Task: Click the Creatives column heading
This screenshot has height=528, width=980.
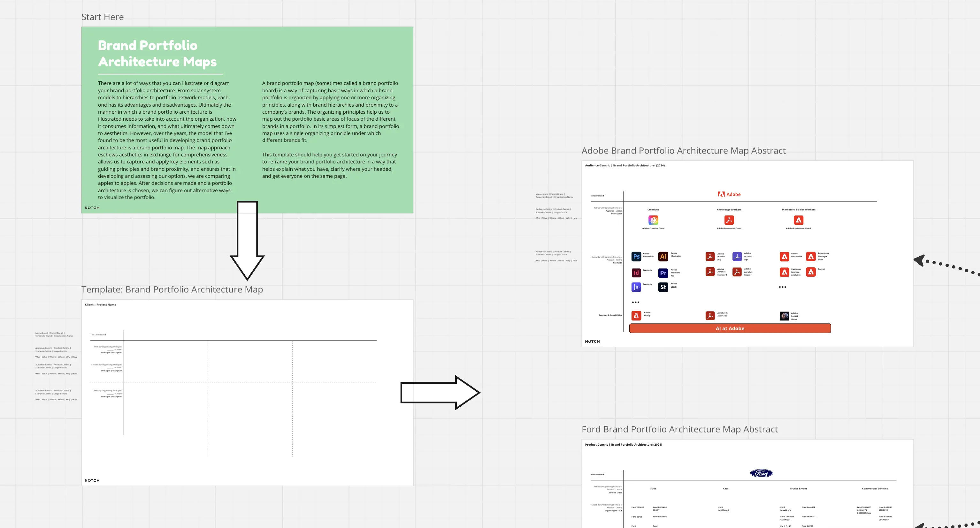Action: (x=653, y=209)
